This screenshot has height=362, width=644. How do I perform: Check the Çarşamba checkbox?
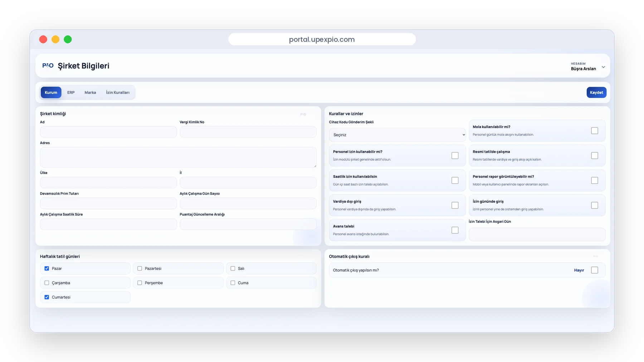47,283
